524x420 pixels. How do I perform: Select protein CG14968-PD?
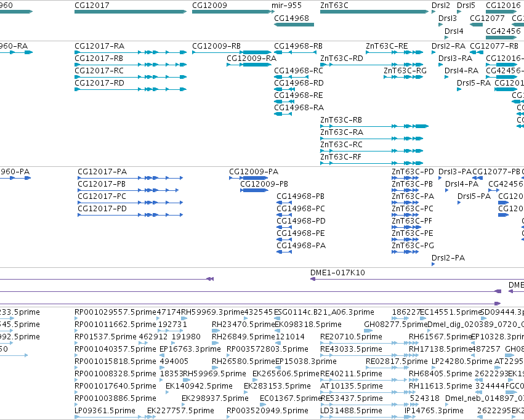click(284, 227)
